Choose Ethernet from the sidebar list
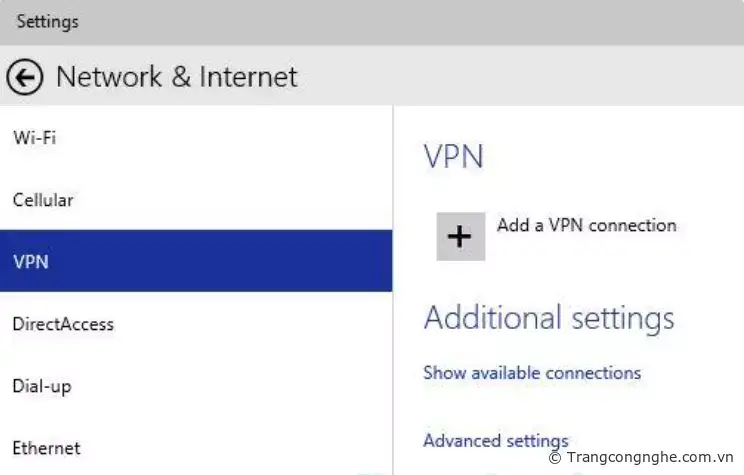 pyautogui.click(x=46, y=448)
